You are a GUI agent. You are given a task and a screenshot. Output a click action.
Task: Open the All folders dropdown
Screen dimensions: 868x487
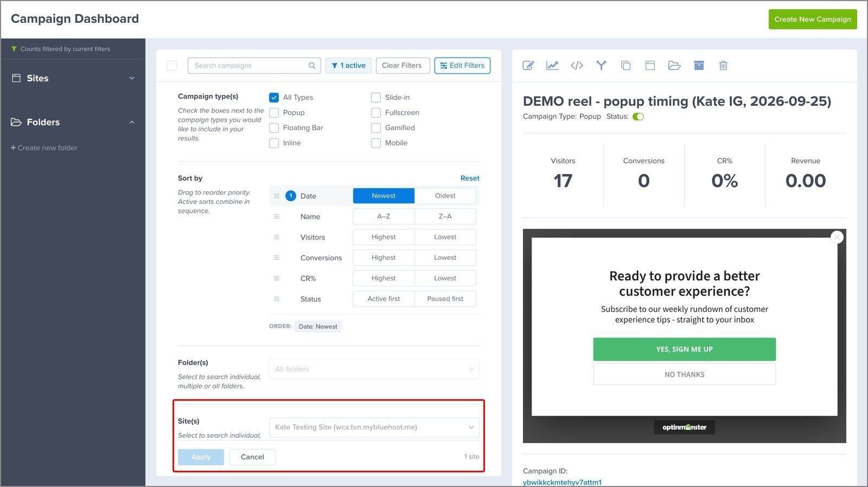pyautogui.click(x=374, y=369)
